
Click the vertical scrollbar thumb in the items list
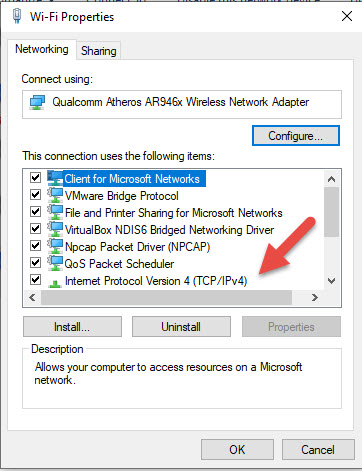point(331,212)
